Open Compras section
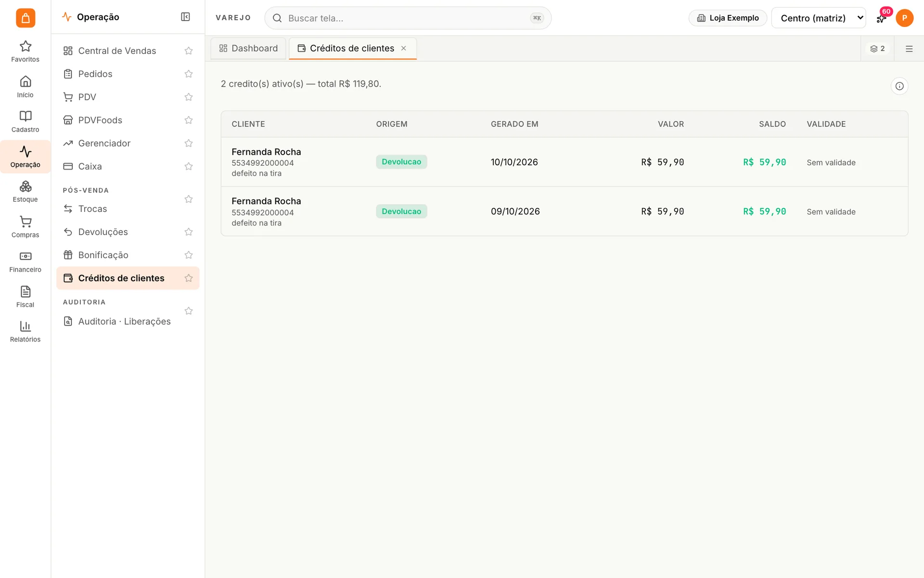Viewport: 924px width, 578px height. [x=25, y=227]
